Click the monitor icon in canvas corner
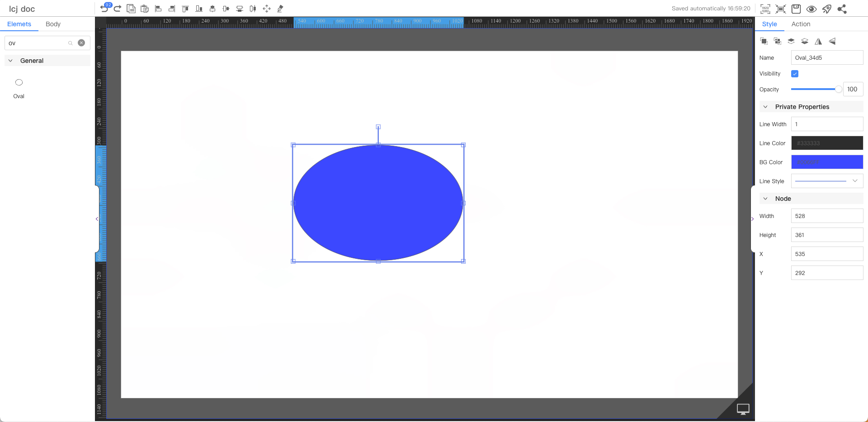The height and width of the screenshot is (422, 868). coord(743,409)
